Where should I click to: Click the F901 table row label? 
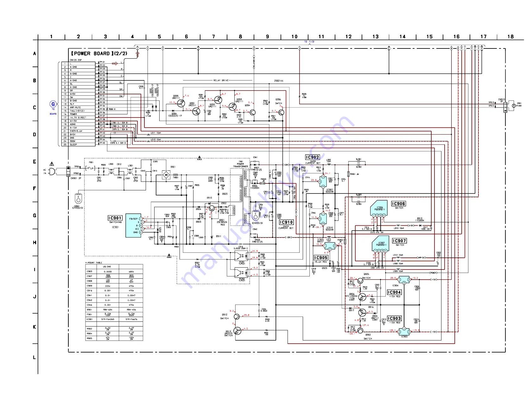point(90,314)
